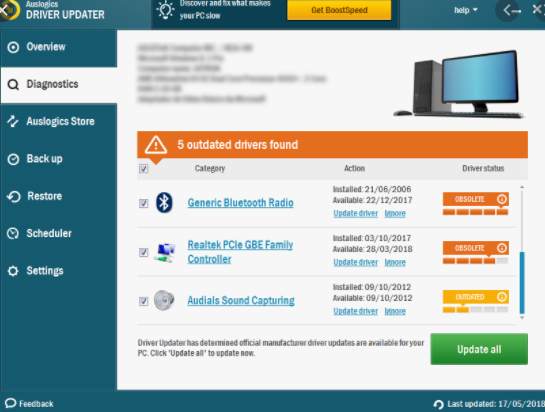Click the Back up clock-check icon
The image size is (545, 412).
(x=13, y=159)
